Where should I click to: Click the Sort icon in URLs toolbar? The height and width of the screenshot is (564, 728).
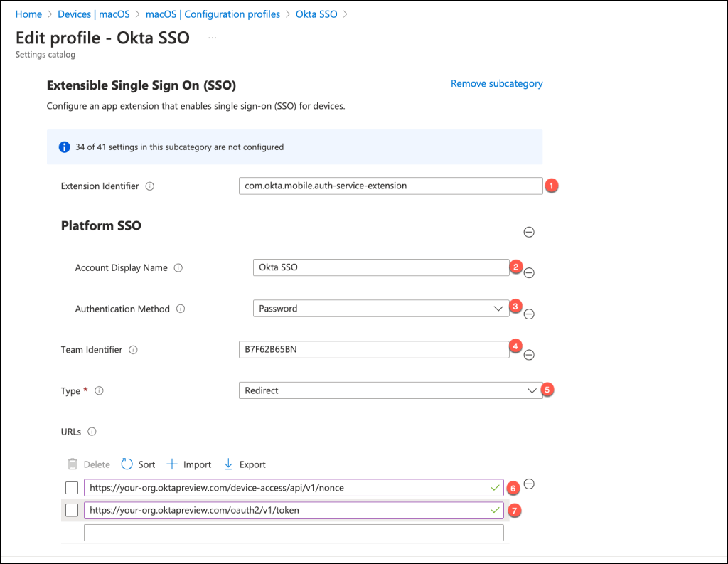(x=127, y=464)
